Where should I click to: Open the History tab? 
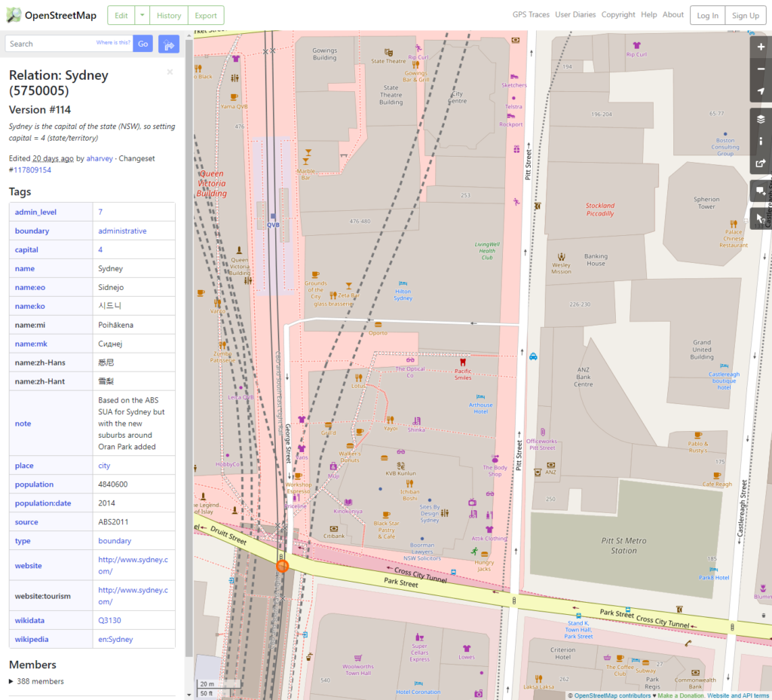coord(169,15)
